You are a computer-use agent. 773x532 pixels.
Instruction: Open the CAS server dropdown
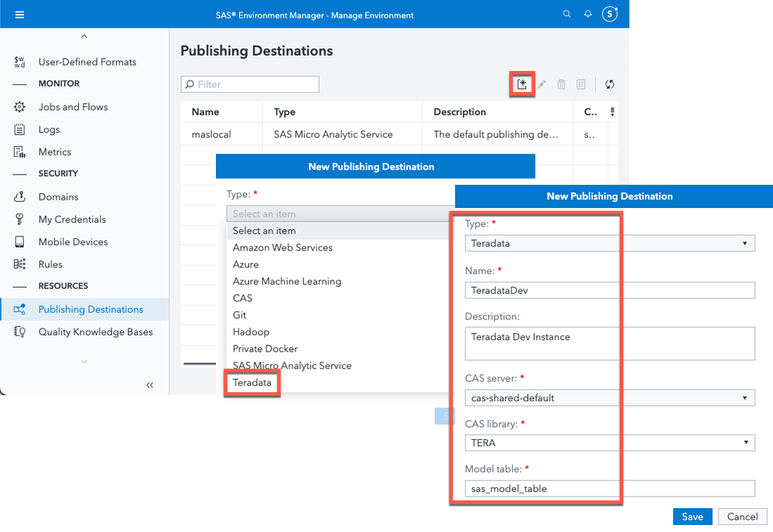pos(609,398)
